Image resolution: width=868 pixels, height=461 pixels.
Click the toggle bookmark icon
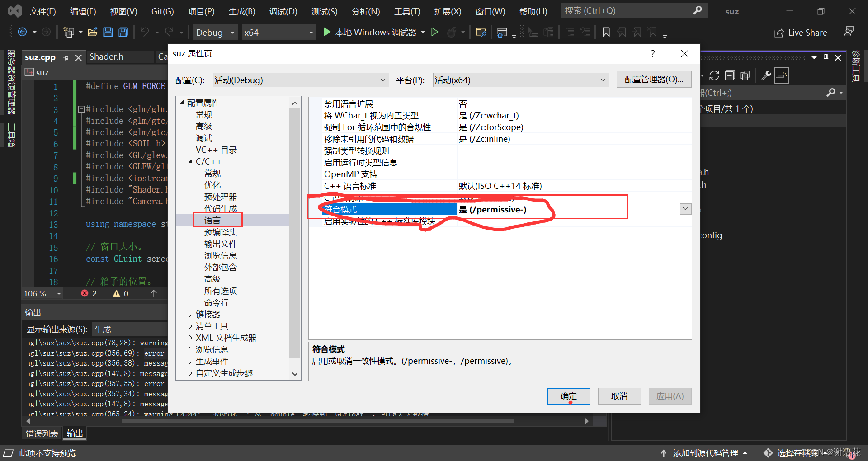606,32
